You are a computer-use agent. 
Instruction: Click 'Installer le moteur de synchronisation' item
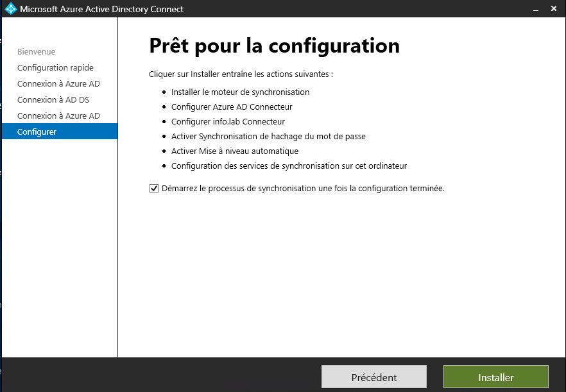240,92
